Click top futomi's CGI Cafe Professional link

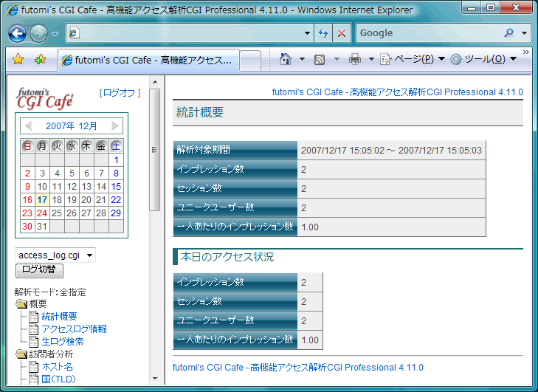(397, 92)
